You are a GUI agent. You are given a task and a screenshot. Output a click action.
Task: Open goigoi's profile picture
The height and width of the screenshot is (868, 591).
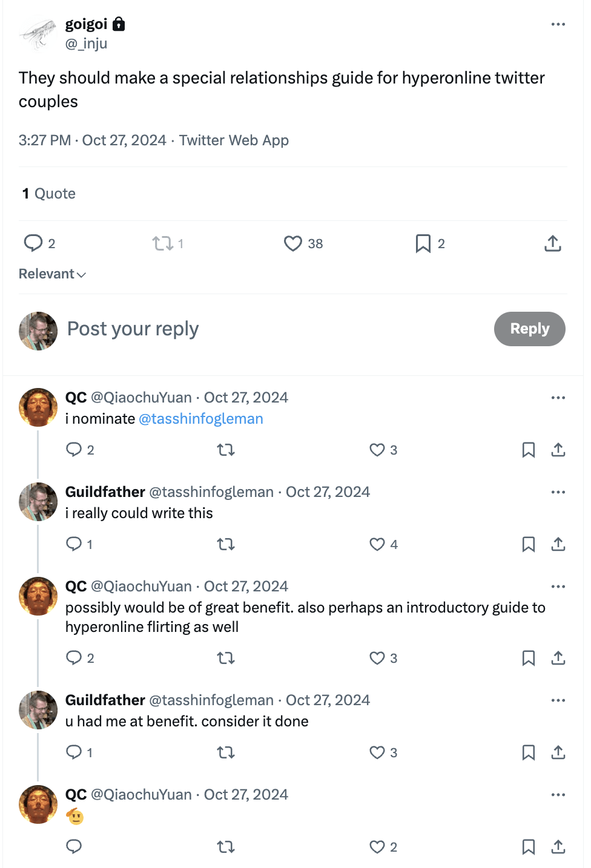pos(38,34)
